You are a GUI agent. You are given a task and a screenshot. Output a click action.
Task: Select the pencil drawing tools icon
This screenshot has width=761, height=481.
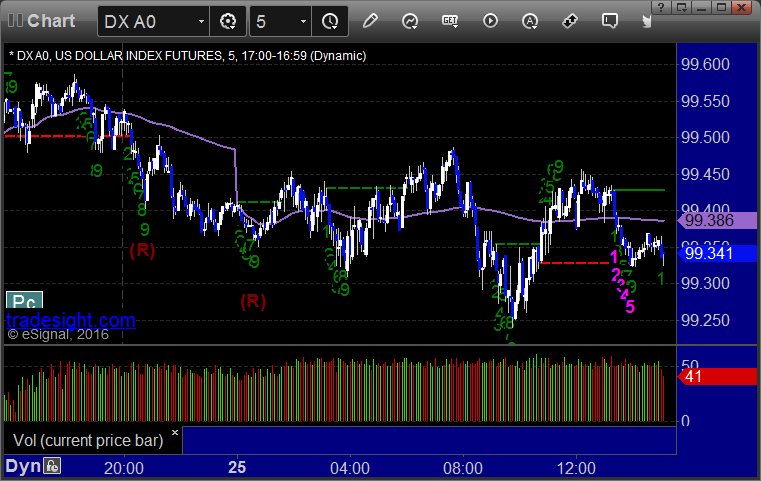(x=370, y=21)
